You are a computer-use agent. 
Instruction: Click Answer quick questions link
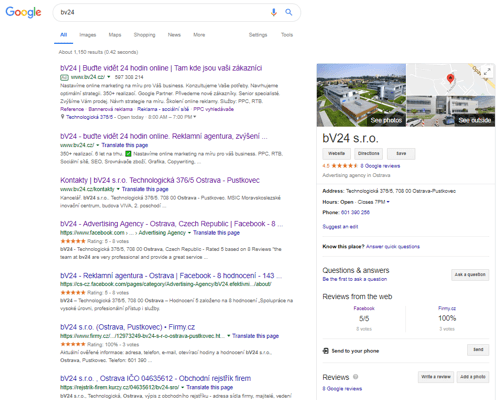[x=393, y=247]
